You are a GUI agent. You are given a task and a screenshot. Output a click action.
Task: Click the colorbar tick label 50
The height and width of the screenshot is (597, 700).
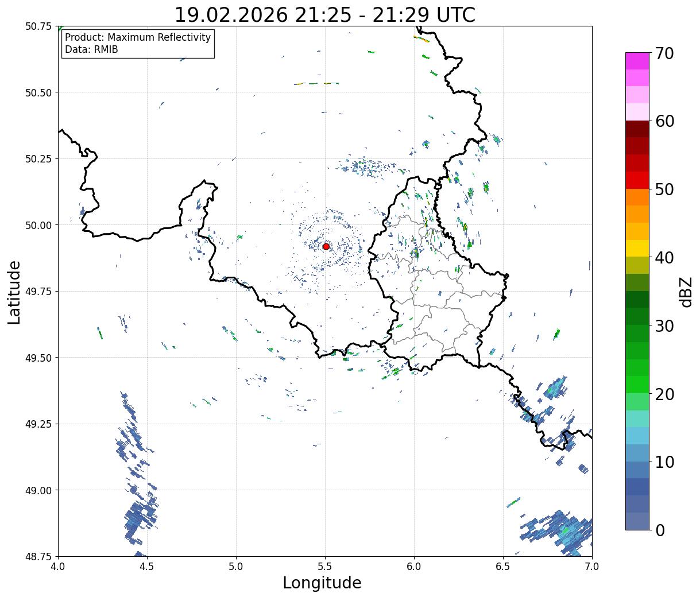pyautogui.click(x=665, y=189)
